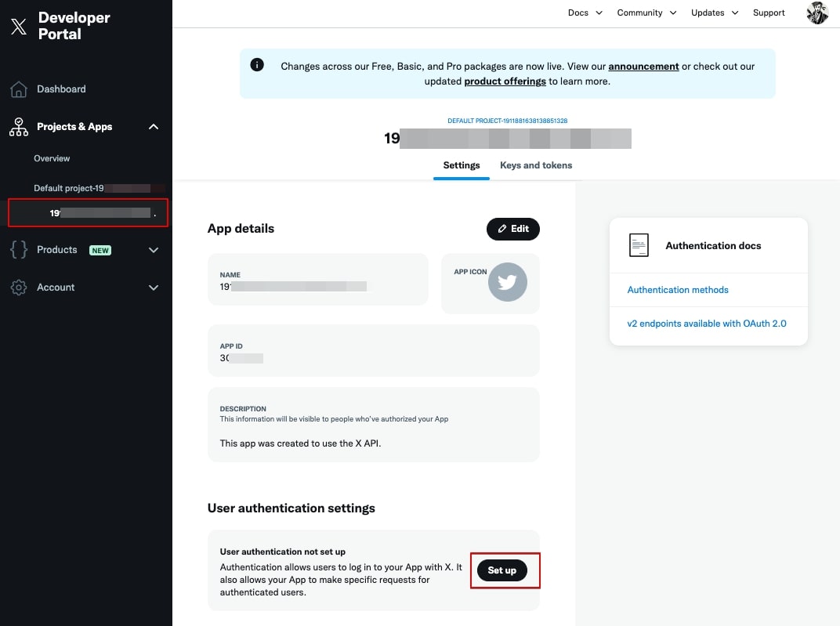This screenshot has height=626, width=840.
Task: Expand the Products section chevron
Action: click(x=154, y=250)
